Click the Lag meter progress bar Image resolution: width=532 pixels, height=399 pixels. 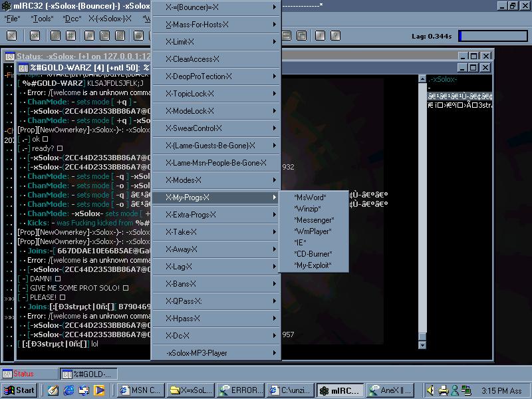pyautogui.click(x=493, y=36)
